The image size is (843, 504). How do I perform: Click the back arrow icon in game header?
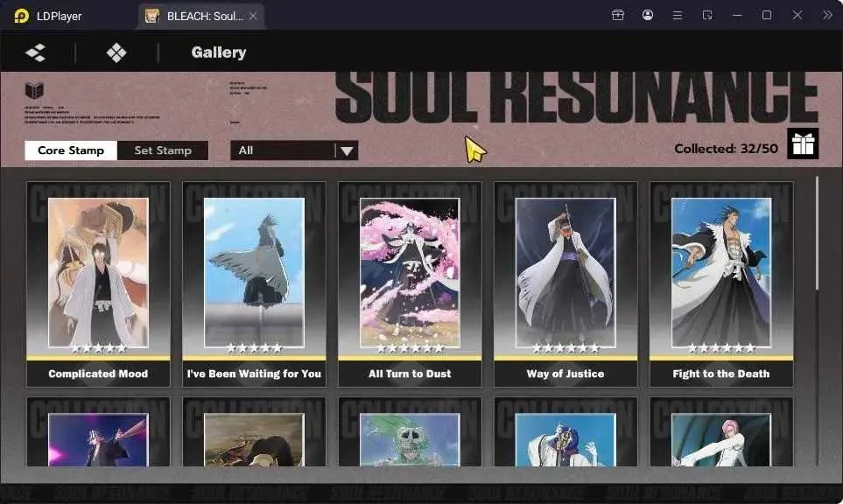[x=36, y=52]
